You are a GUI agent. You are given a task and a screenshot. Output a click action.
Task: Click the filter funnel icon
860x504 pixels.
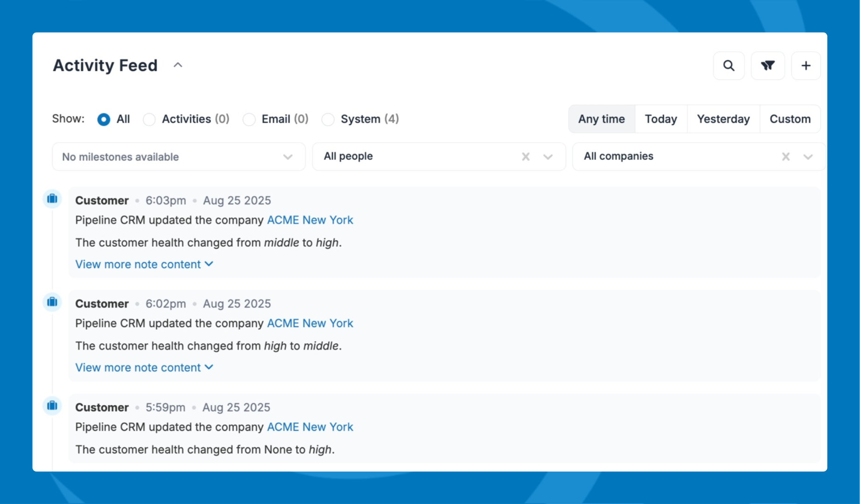768,66
